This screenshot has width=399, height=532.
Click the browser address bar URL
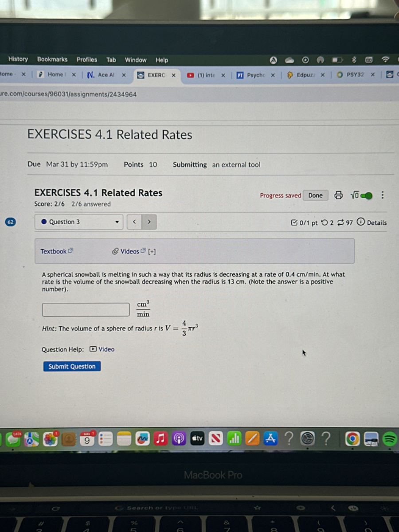pos(68,94)
